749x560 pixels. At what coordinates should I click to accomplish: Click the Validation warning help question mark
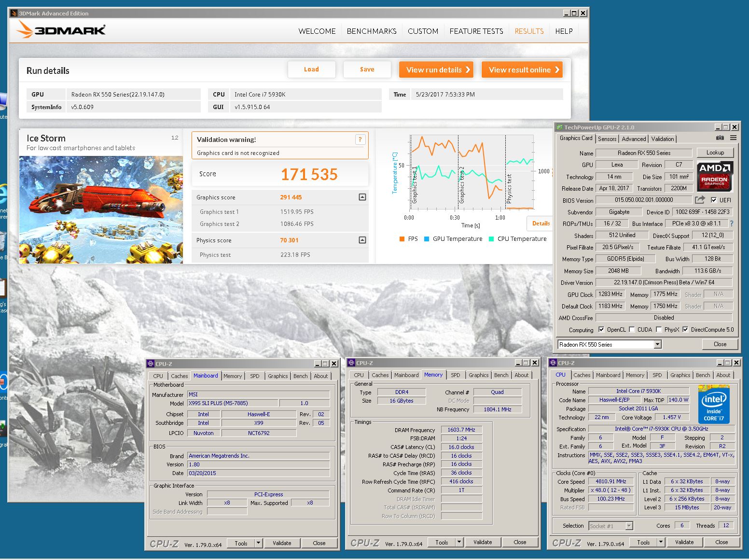(360, 140)
